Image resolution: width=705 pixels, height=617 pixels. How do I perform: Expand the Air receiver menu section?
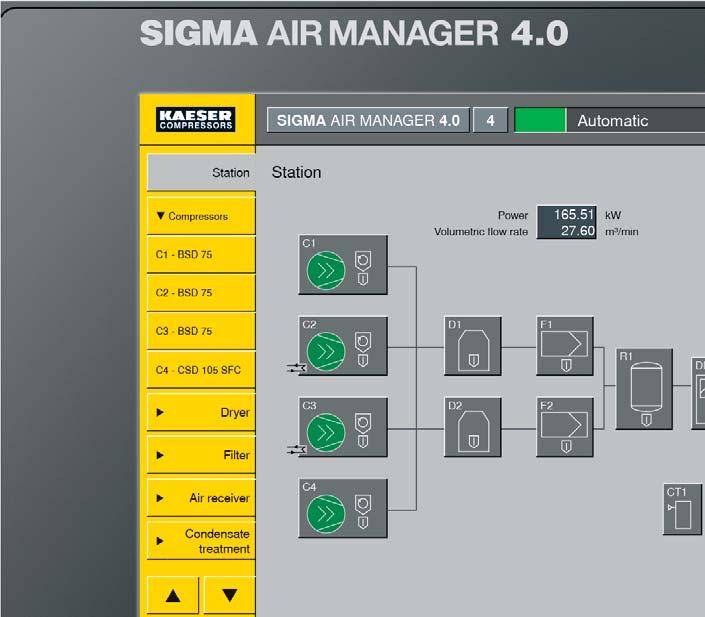click(x=201, y=498)
